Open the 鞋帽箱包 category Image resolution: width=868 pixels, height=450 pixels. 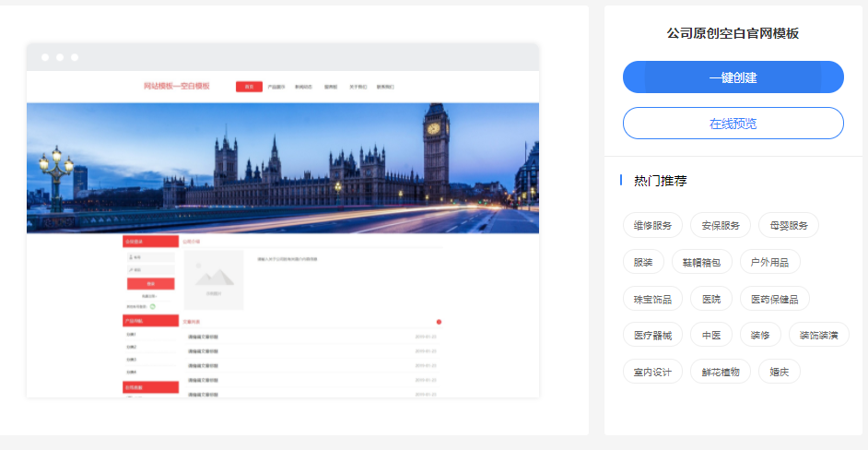coord(701,262)
